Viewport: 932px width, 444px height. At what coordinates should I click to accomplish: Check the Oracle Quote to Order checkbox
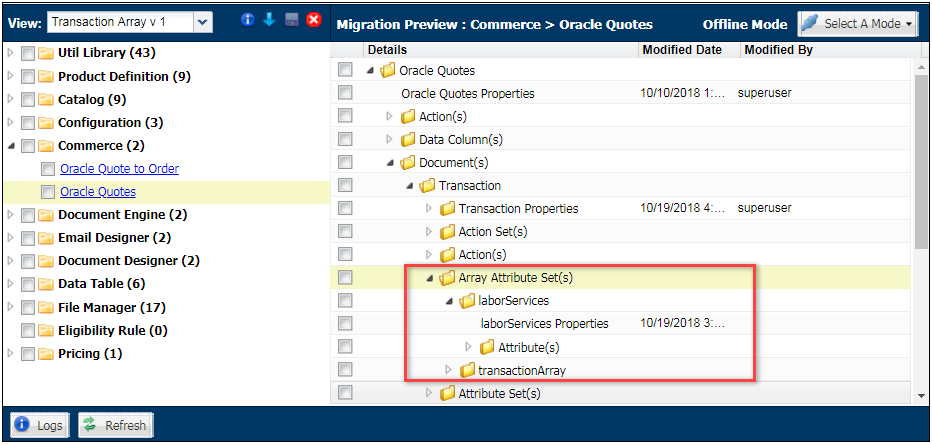(48, 169)
